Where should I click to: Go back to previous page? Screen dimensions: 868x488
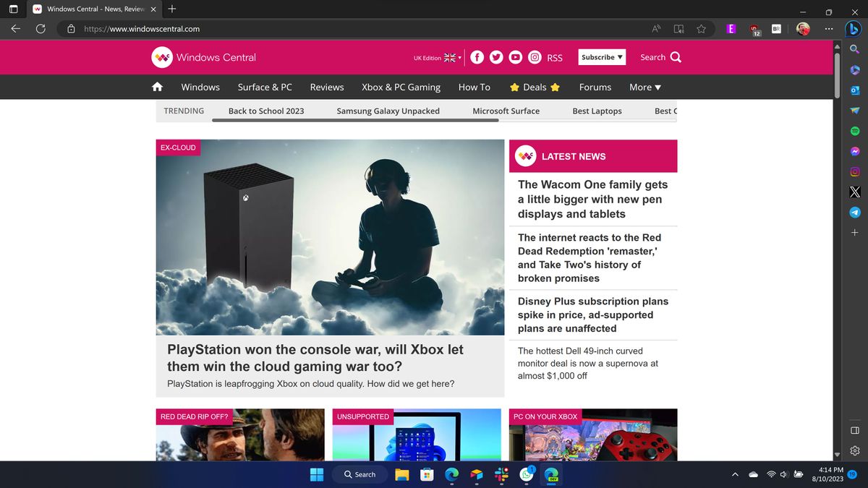tap(16, 29)
